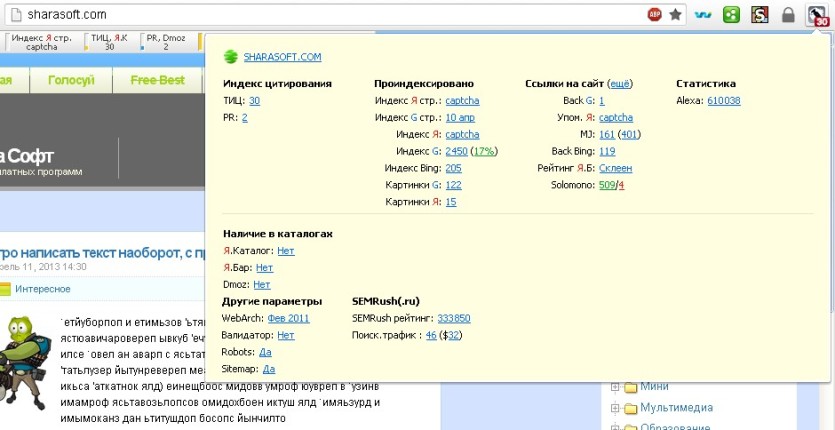
Task: Open the Голосуй navigation tab
Action: pyautogui.click(x=71, y=80)
